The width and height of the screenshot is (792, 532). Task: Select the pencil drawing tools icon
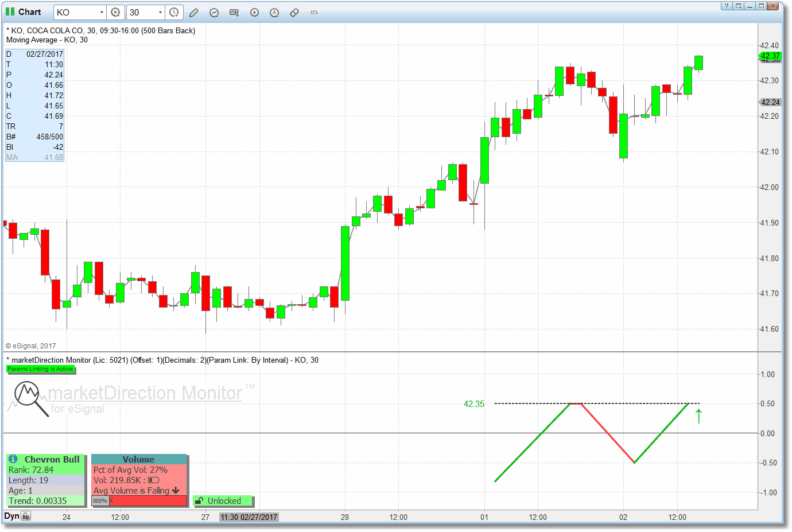coord(194,12)
